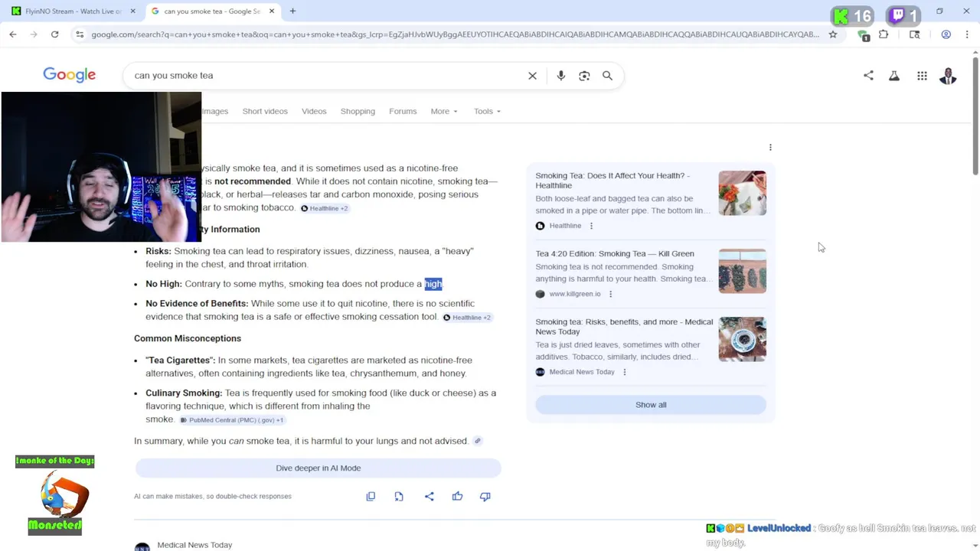This screenshot has height=551, width=980.
Task: Click the share icon near top right
Action: click(868, 76)
